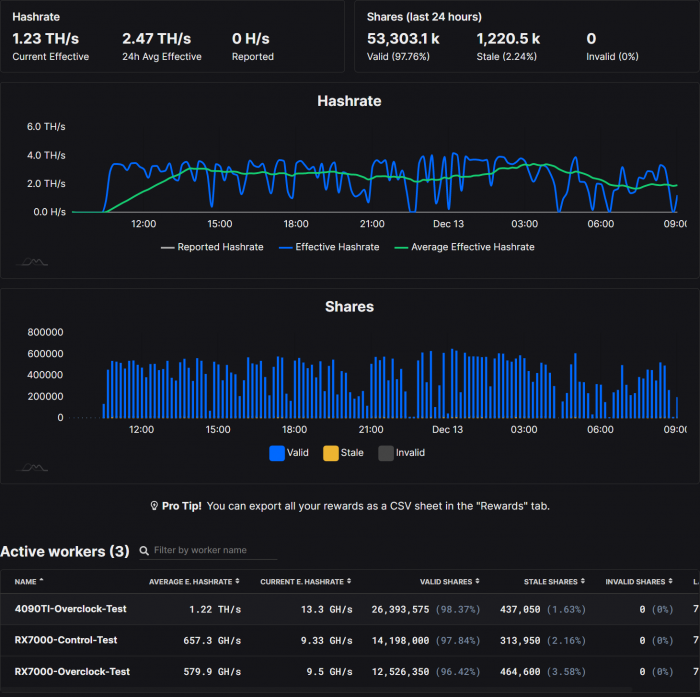Sort workers by Name column header
700x697 pixels.
point(26,581)
